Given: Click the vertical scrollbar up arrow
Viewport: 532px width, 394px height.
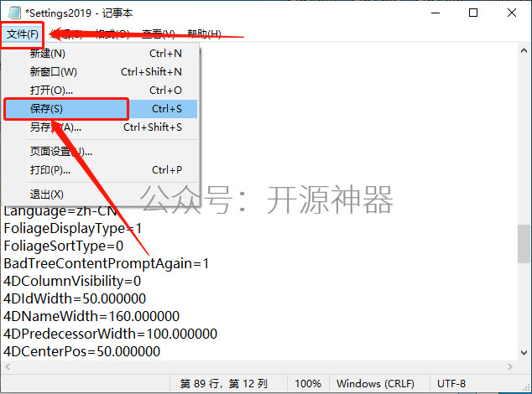Looking at the screenshot, I should (524, 51).
